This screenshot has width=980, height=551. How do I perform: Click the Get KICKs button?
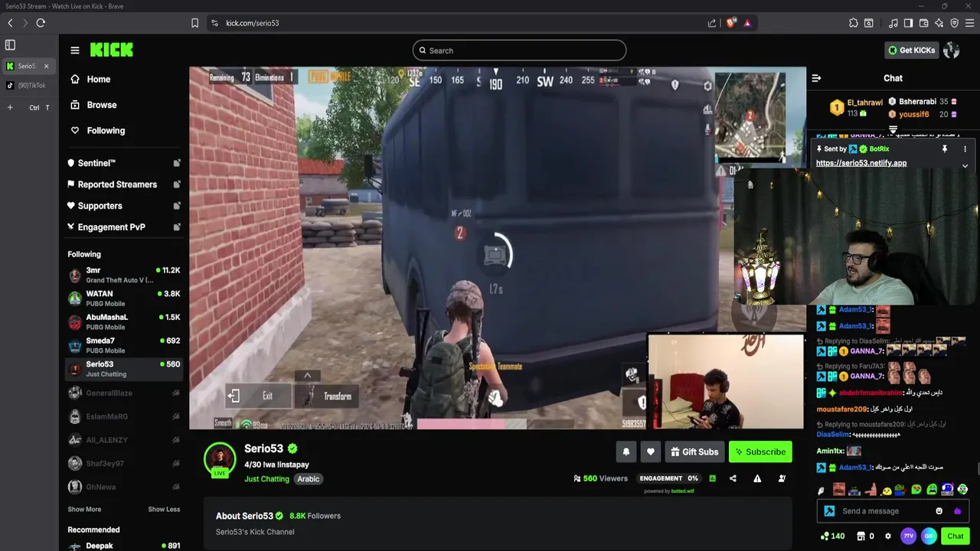911,51
